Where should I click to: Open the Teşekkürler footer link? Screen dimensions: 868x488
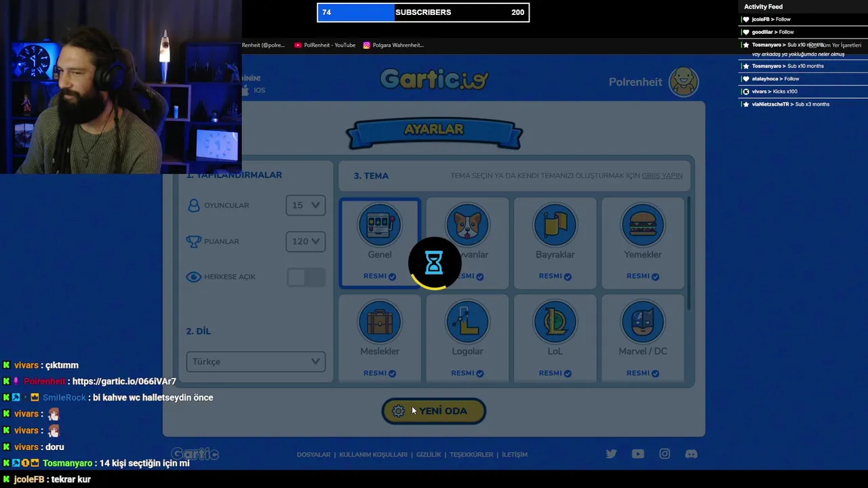471,455
